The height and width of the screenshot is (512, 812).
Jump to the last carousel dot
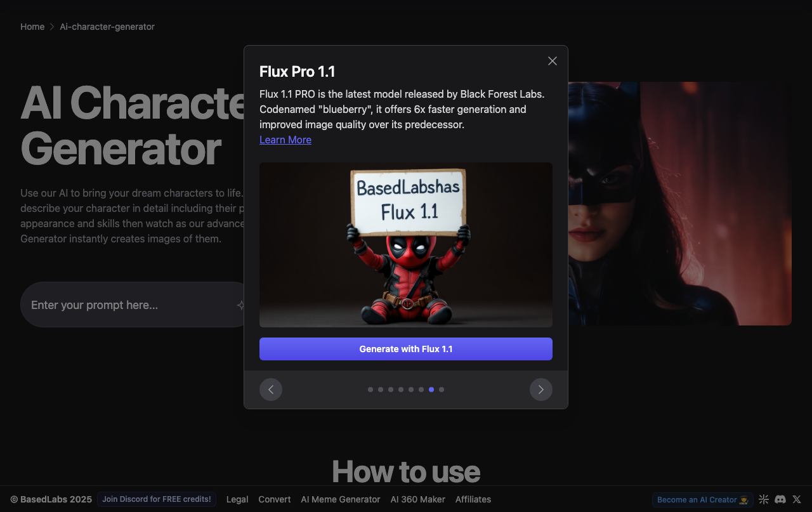point(442,390)
